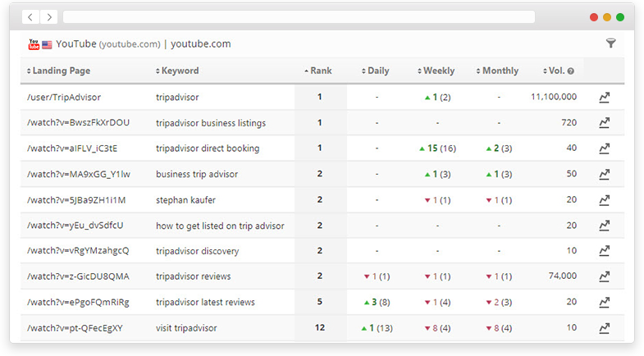
Task: Open trend chart for stephan kaufer row
Action: 605,200
